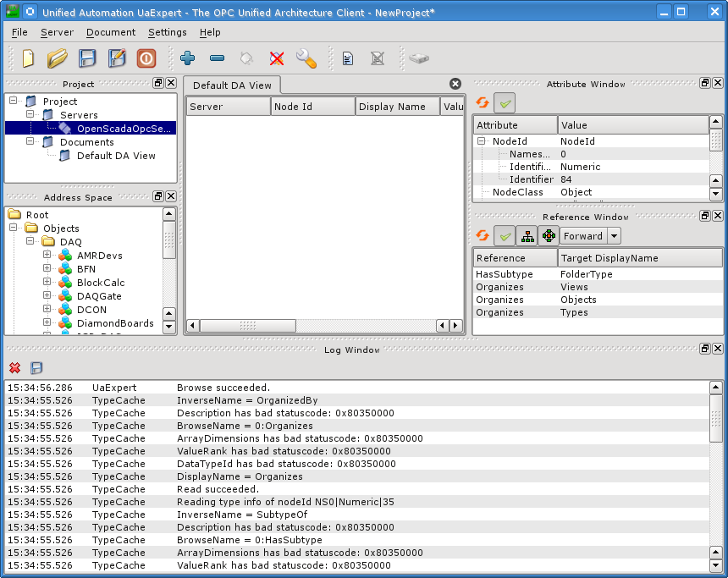Expand the BlockCalc node in Address Space
The height and width of the screenshot is (578, 728).
tap(47, 283)
